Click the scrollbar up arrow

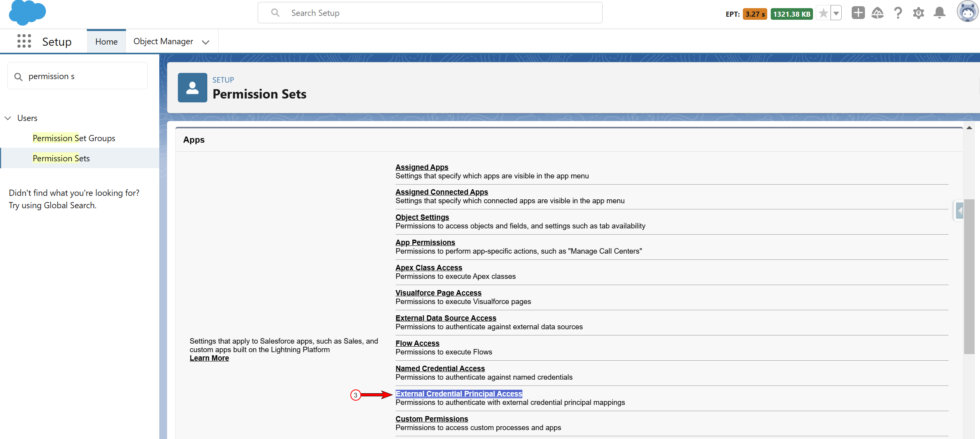tap(969, 128)
